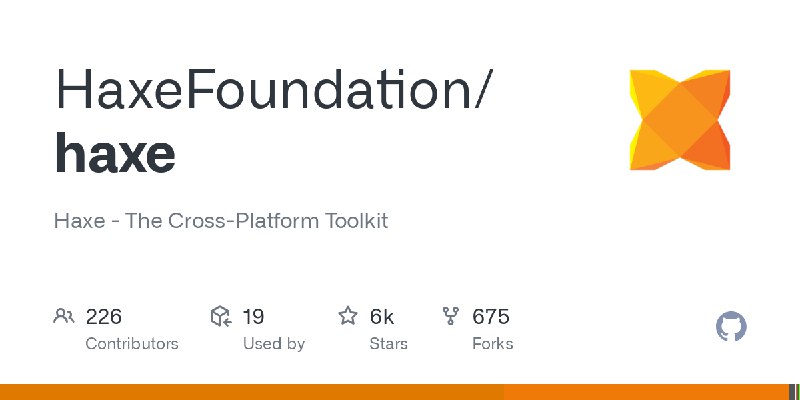This screenshot has width=800, height=400.
Task: Click the 19 used by count
Action: click(253, 317)
